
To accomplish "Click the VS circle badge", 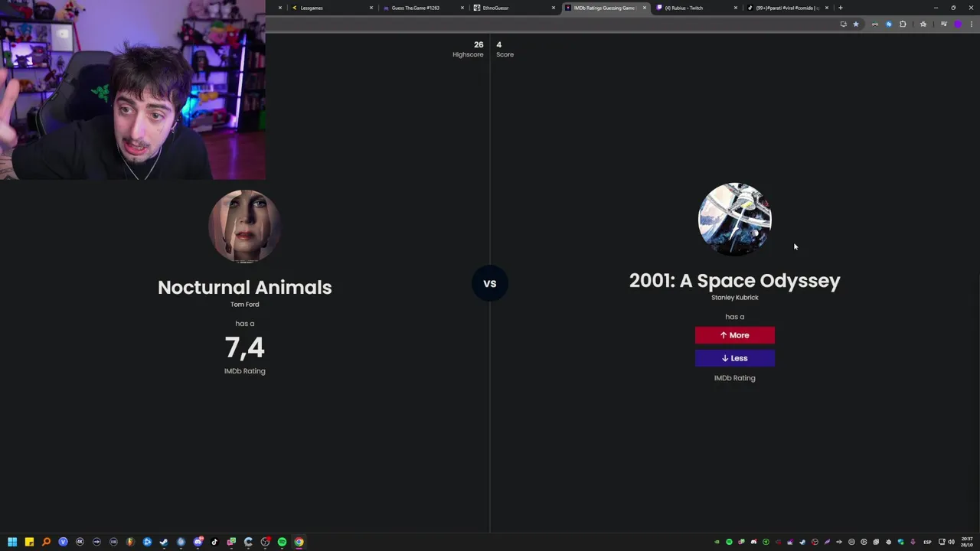I will click(x=490, y=283).
